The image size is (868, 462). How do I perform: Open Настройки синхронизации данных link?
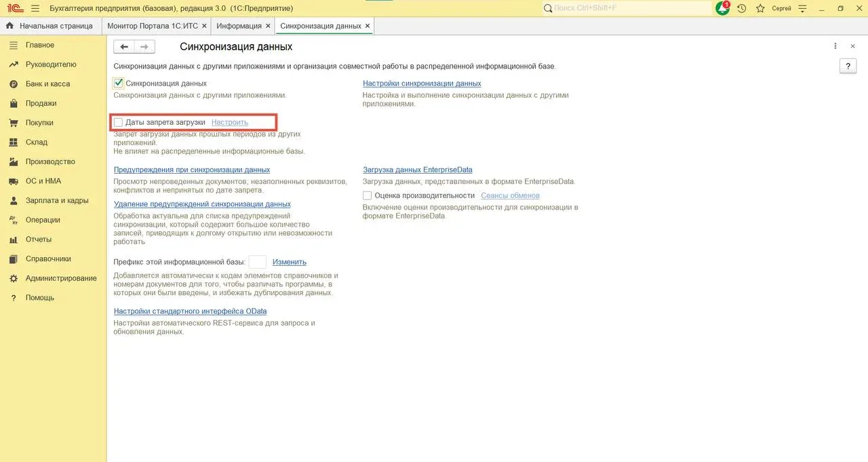coord(422,83)
